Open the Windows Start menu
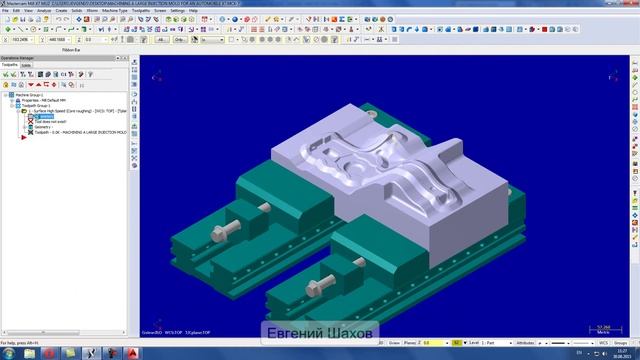 click(9, 353)
